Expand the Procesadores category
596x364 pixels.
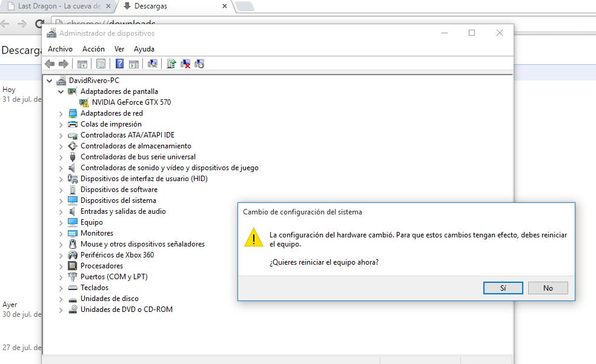61,266
